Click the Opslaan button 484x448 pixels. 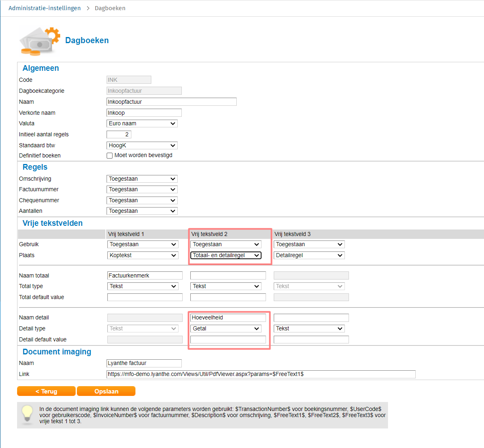[106, 391]
